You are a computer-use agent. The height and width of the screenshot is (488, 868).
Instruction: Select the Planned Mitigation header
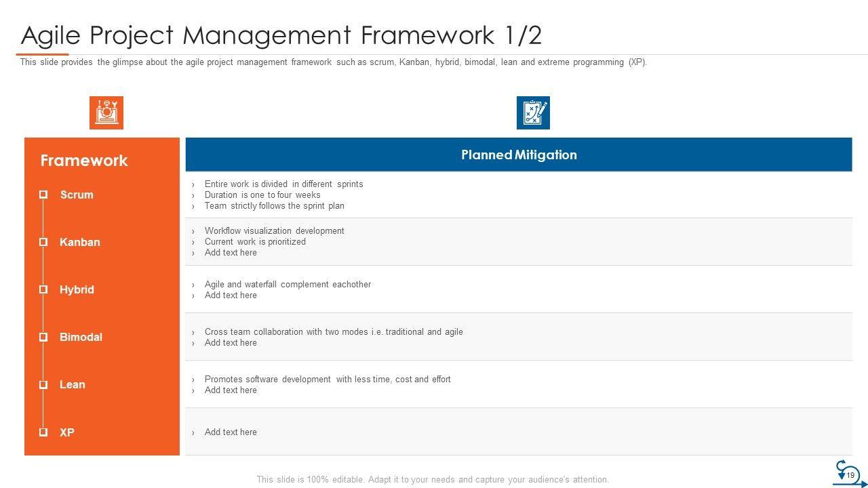pyautogui.click(x=519, y=155)
